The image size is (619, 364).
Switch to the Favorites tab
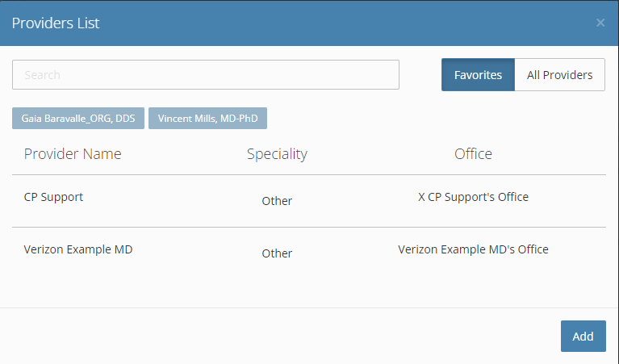[478, 74]
